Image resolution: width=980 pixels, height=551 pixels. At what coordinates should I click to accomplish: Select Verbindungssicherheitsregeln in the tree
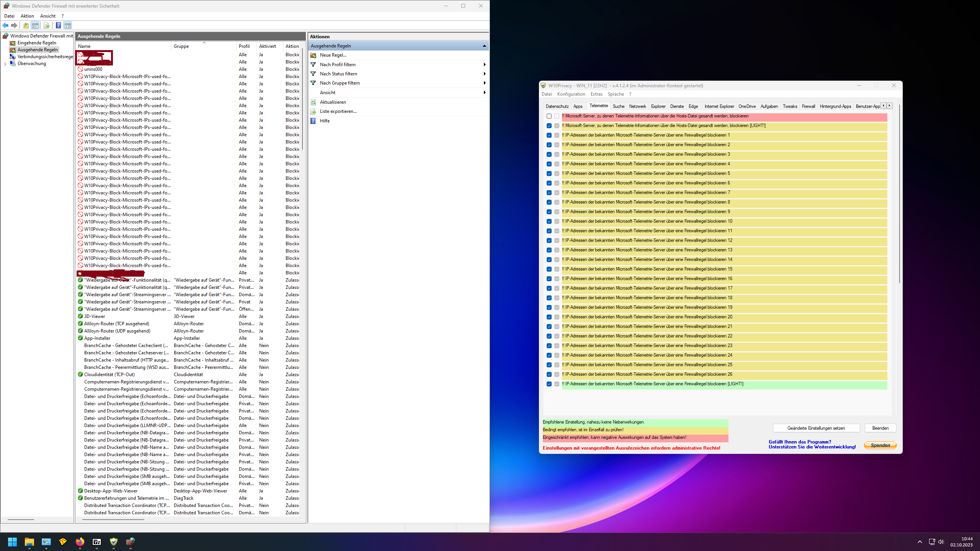click(x=45, y=57)
